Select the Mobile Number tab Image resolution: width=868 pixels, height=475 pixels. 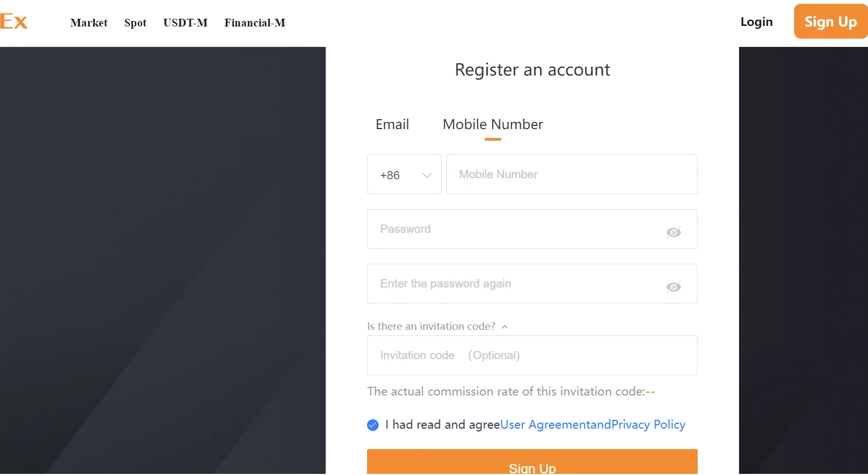click(492, 124)
